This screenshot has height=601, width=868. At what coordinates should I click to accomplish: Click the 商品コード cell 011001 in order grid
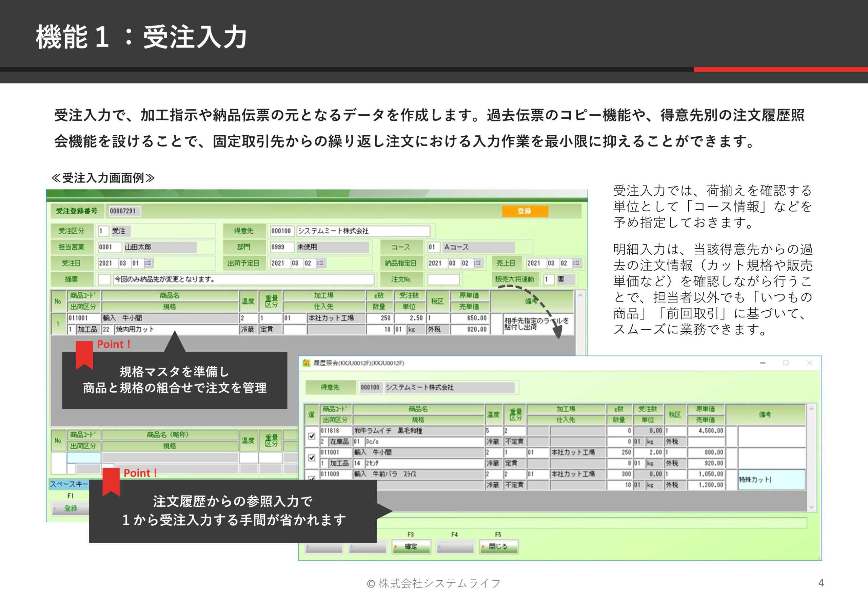[x=84, y=318]
